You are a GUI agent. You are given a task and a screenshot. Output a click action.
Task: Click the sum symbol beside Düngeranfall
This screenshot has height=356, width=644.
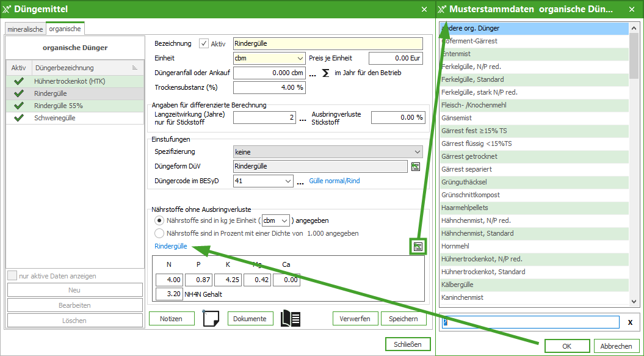[x=325, y=73]
